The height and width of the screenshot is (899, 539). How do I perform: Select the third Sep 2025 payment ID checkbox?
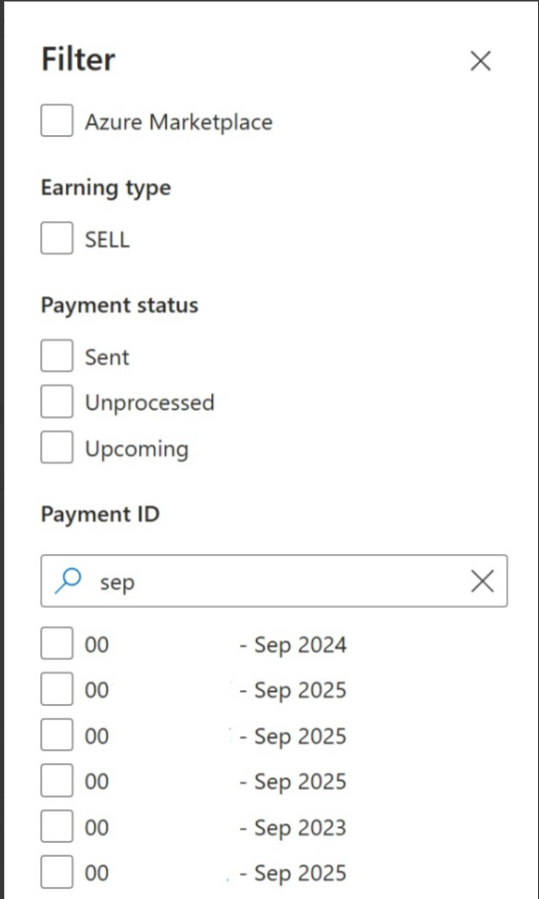pos(57,780)
